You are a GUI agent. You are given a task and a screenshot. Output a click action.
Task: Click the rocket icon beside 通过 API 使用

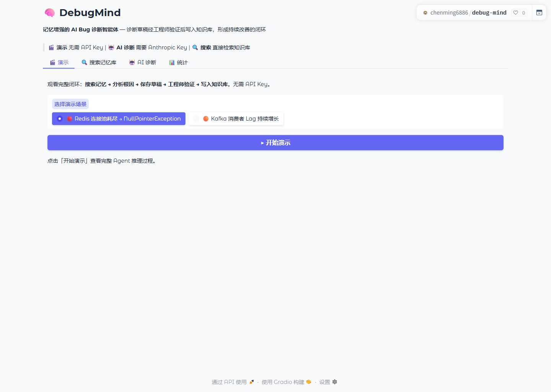click(x=252, y=382)
